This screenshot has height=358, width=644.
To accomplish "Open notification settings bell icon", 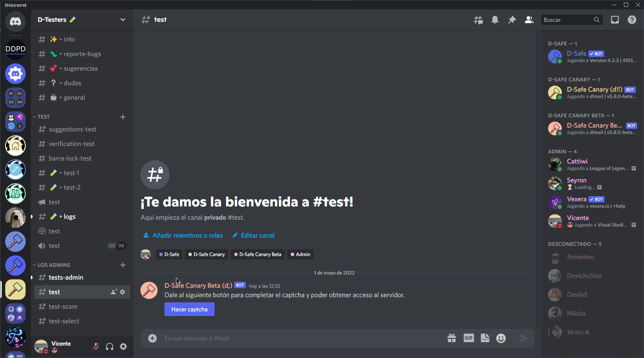I will (495, 20).
